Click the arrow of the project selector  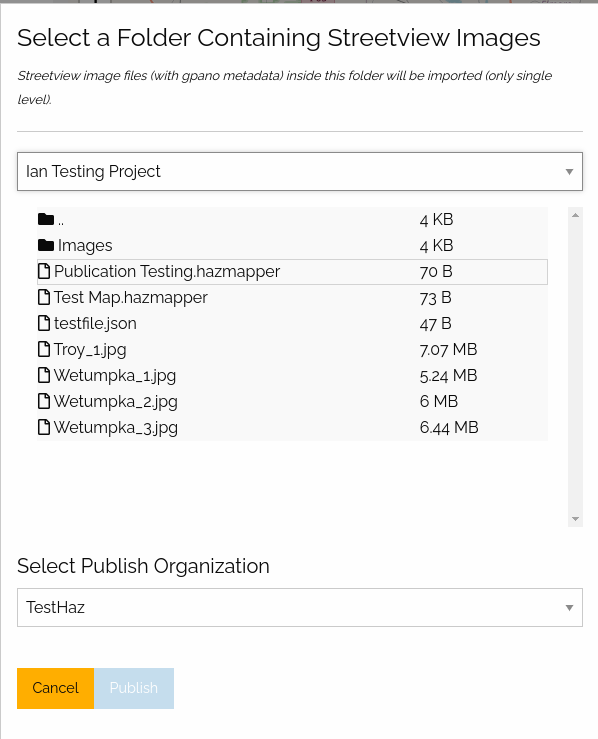tap(569, 172)
